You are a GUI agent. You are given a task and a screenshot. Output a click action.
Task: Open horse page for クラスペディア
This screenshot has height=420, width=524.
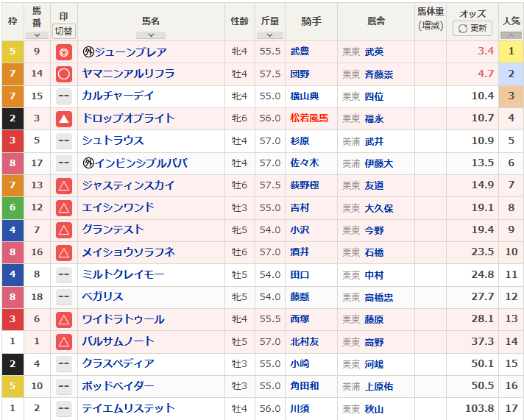(118, 363)
